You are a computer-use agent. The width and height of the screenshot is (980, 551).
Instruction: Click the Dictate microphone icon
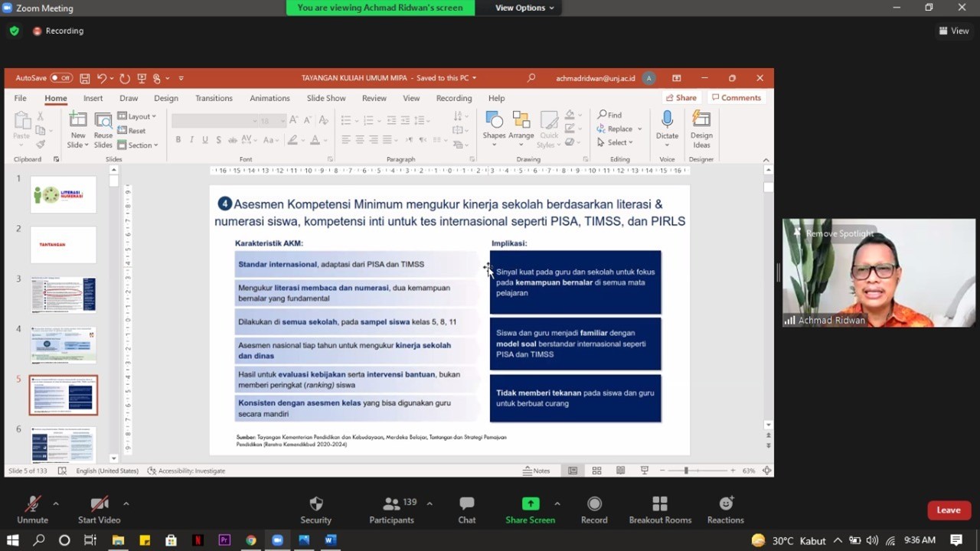pyautogui.click(x=667, y=120)
